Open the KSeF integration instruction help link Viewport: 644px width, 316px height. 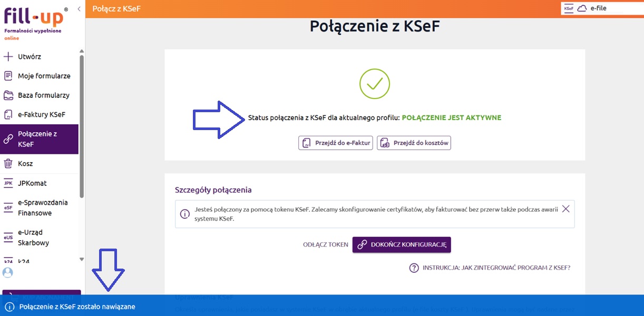[490, 268]
